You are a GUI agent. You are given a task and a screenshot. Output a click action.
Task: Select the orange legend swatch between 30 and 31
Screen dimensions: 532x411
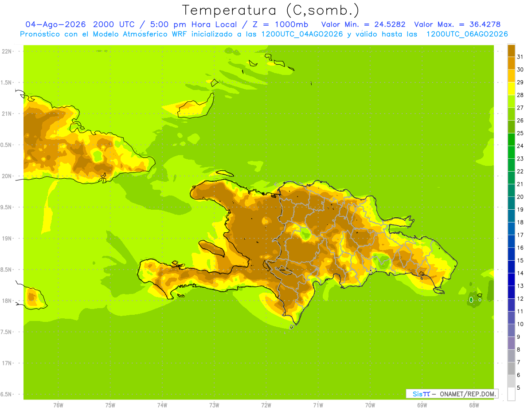[x=511, y=63]
